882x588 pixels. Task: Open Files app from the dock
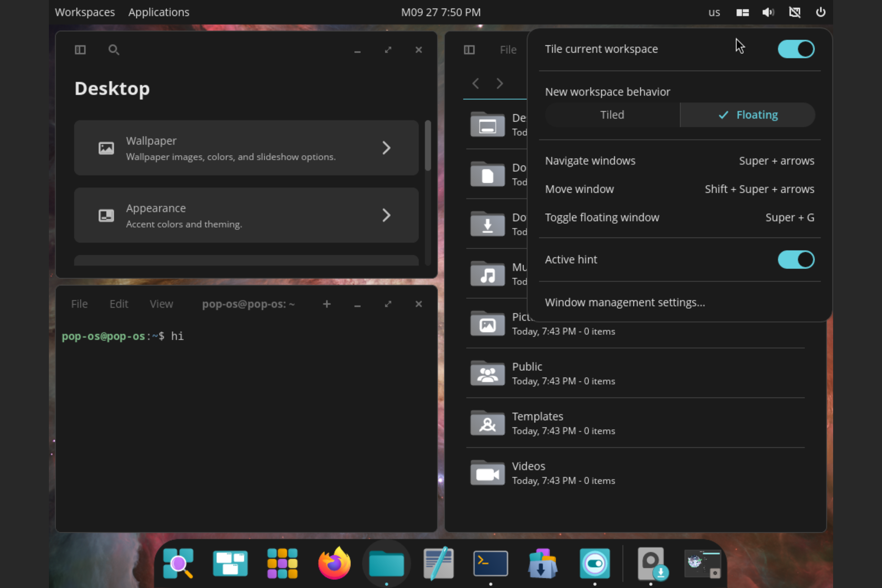pos(386,563)
